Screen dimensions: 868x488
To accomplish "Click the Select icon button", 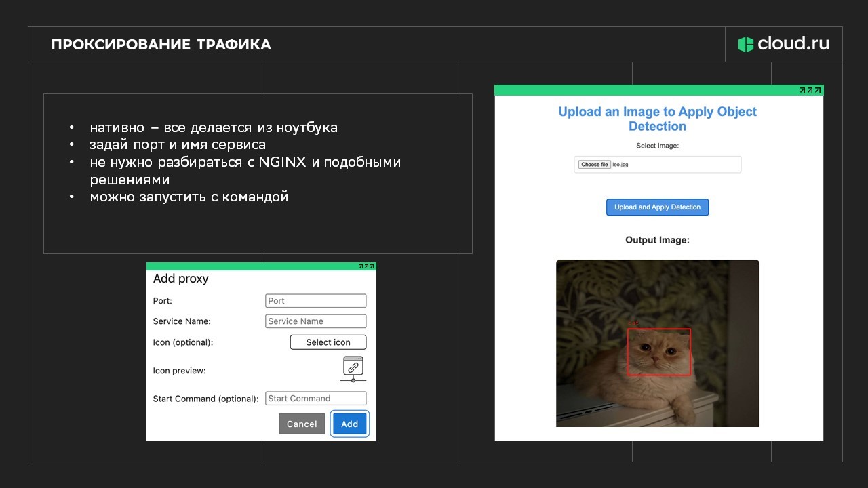I will (328, 342).
